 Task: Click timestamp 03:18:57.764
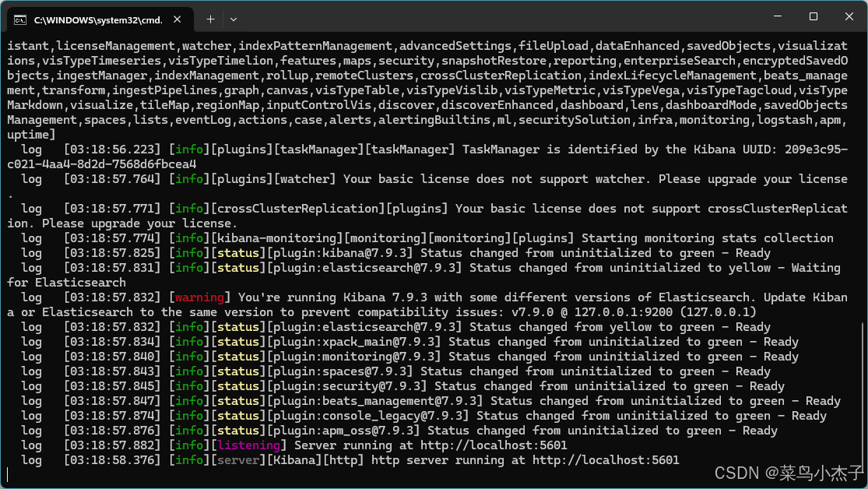(x=112, y=179)
